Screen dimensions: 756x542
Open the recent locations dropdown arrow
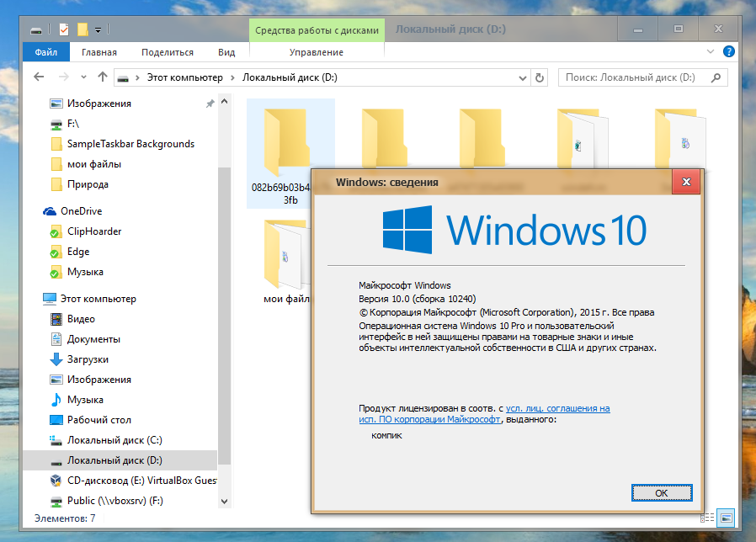83,77
